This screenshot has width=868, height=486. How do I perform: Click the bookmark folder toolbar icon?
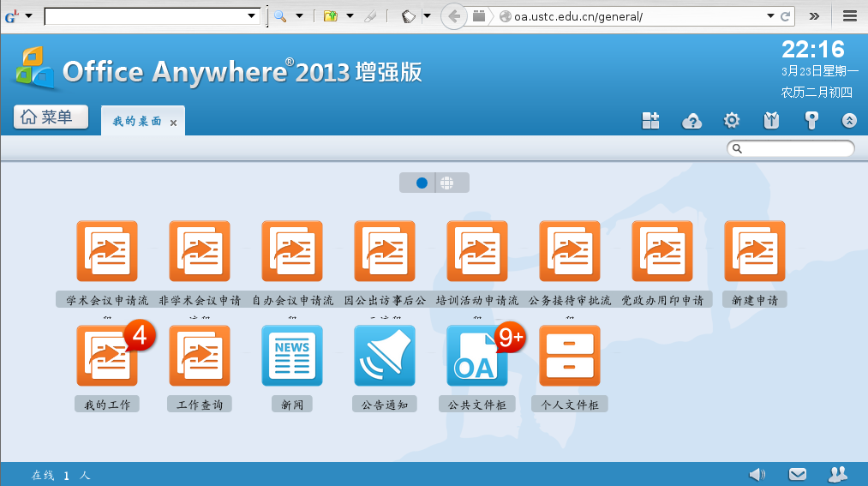coord(331,16)
